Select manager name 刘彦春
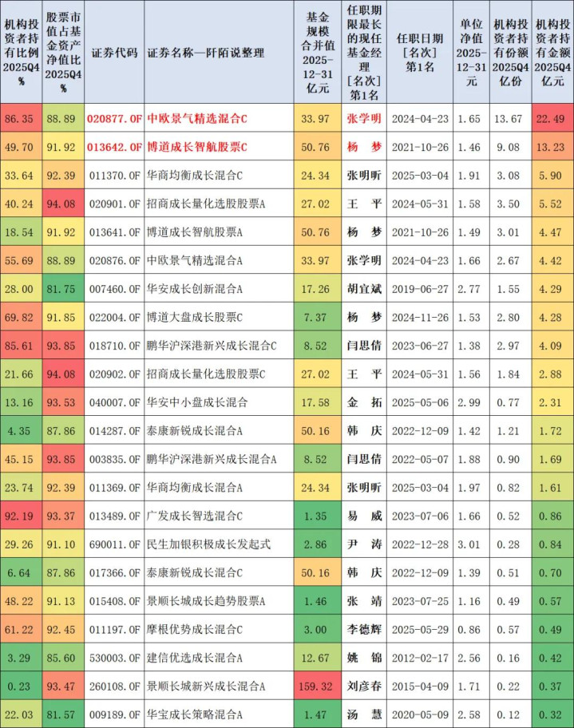Screen dimensions: 574x728 [x=364, y=686]
